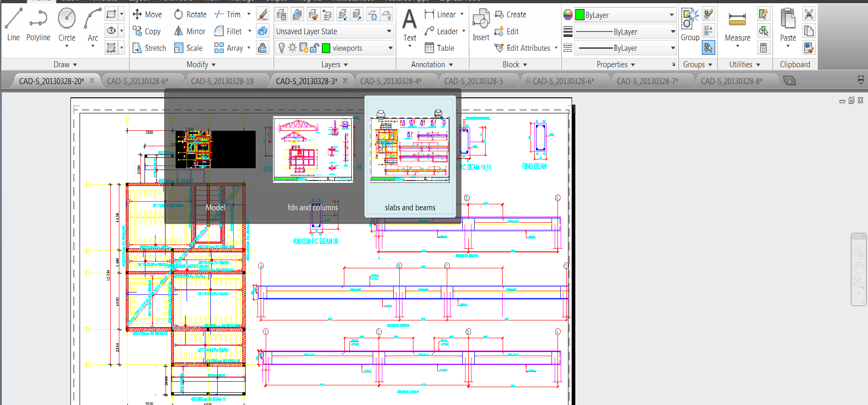
Task: Expand the Block panel
Action: point(514,64)
